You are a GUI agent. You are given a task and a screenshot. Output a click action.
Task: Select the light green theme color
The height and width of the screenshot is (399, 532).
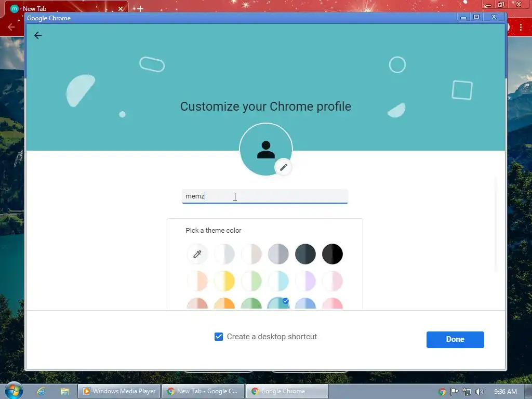(x=251, y=281)
